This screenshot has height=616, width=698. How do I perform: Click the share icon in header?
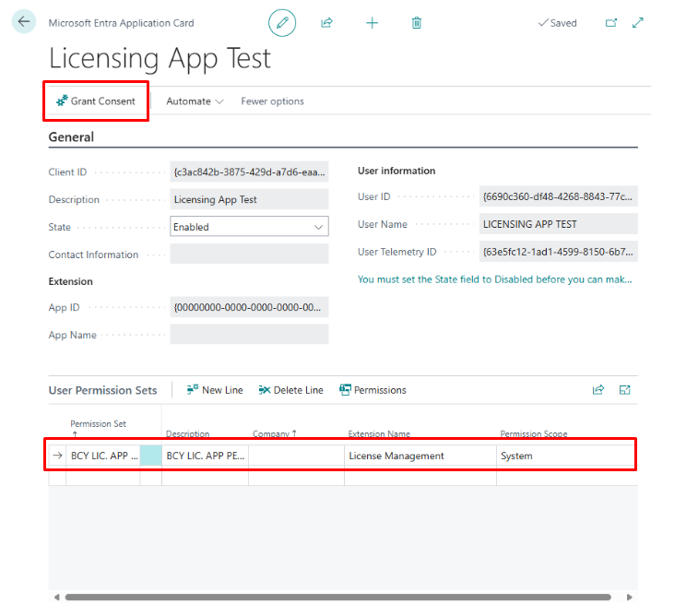pyautogui.click(x=326, y=22)
